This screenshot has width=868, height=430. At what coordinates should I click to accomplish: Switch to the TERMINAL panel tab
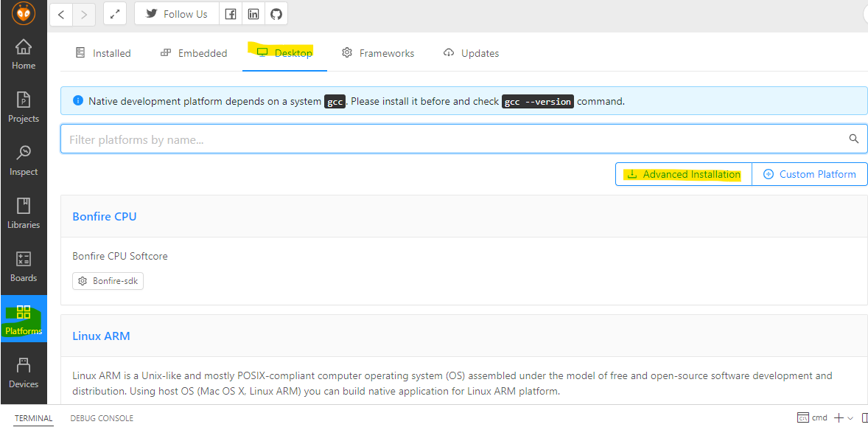33,418
